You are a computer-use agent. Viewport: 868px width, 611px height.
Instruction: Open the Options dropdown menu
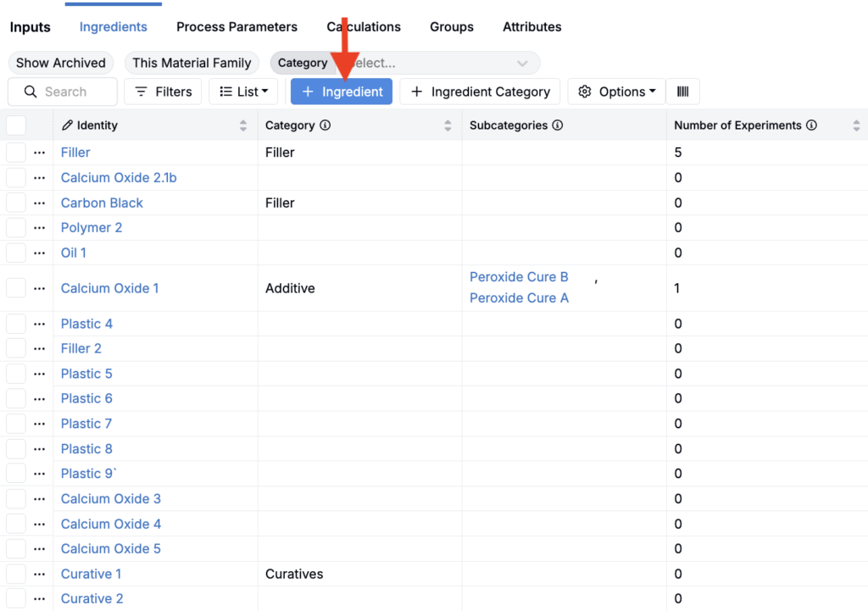pos(616,92)
